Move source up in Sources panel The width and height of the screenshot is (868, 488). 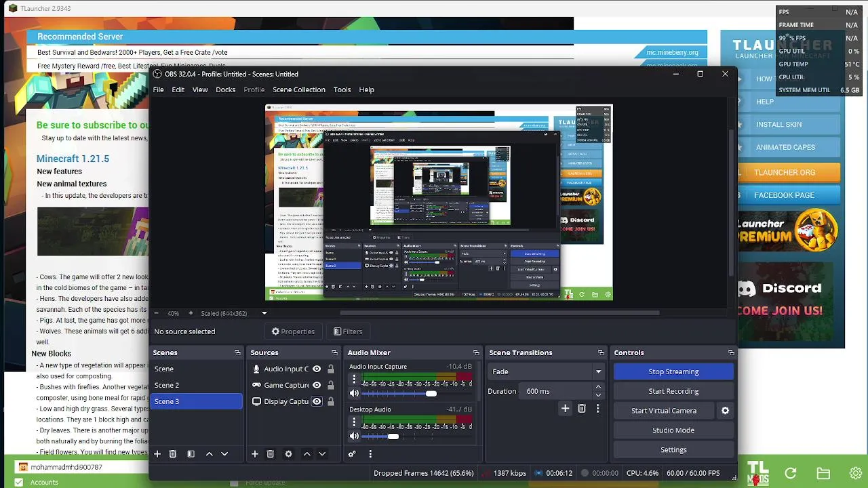(x=307, y=454)
